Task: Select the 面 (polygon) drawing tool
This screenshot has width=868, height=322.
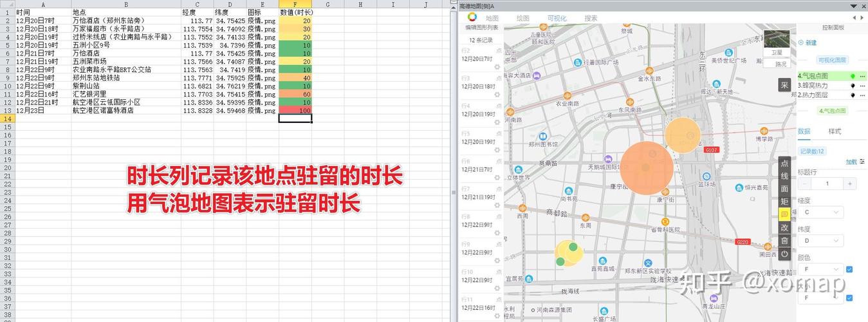Action: point(784,189)
